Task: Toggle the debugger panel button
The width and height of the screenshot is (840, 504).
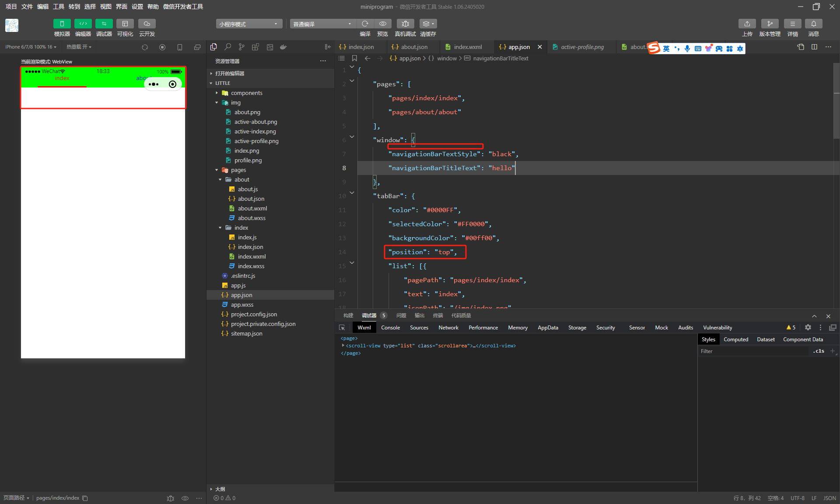Action: pos(104,24)
